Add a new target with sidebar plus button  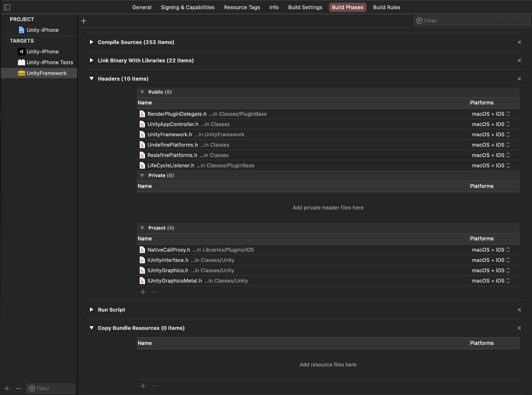pos(7,388)
